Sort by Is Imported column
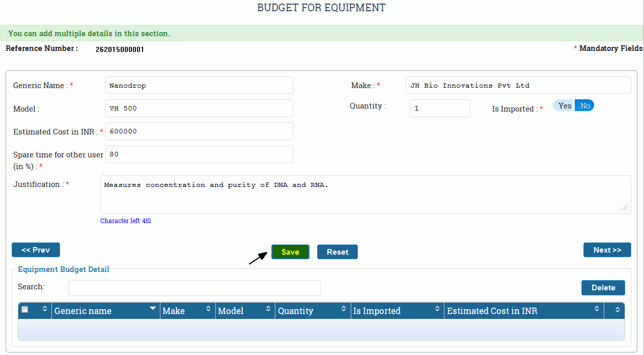The width and height of the screenshot is (644, 355). [x=437, y=309]
